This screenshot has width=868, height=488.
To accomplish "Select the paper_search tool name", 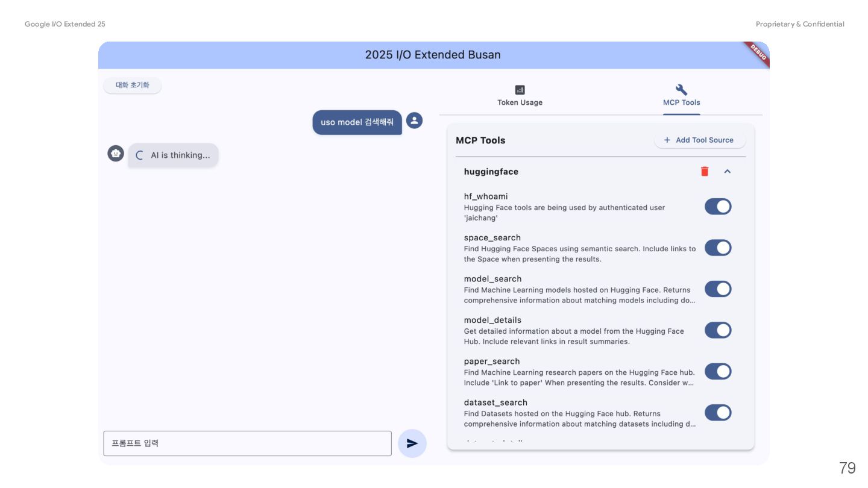I will [492, 361].
